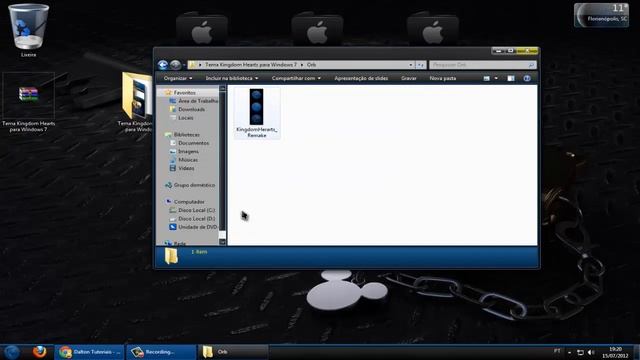Open the network tray icon
Viewport: 640px width, 360px height.
[580, 352]
